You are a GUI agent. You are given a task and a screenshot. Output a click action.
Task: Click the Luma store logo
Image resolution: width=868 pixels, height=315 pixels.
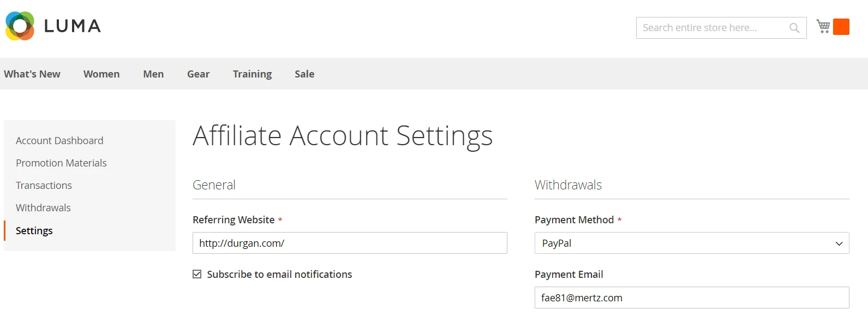pyautogui.click(x=53, y=25)
